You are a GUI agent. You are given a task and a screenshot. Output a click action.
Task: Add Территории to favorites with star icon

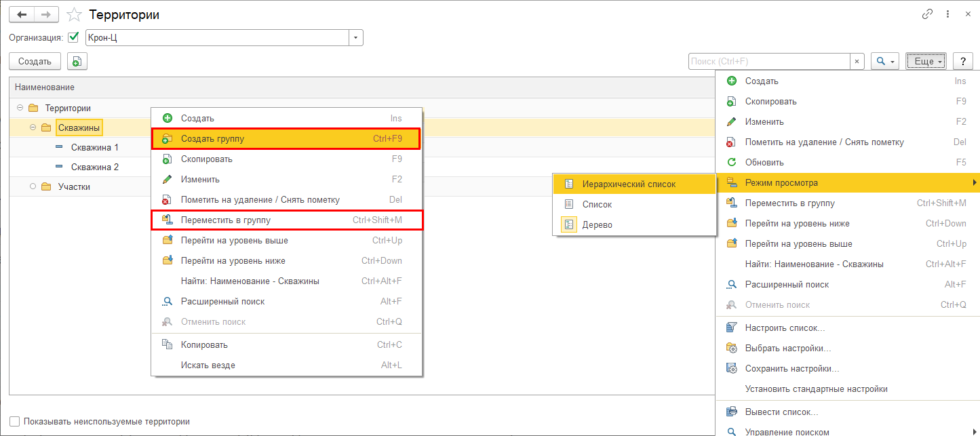point(75,14)
